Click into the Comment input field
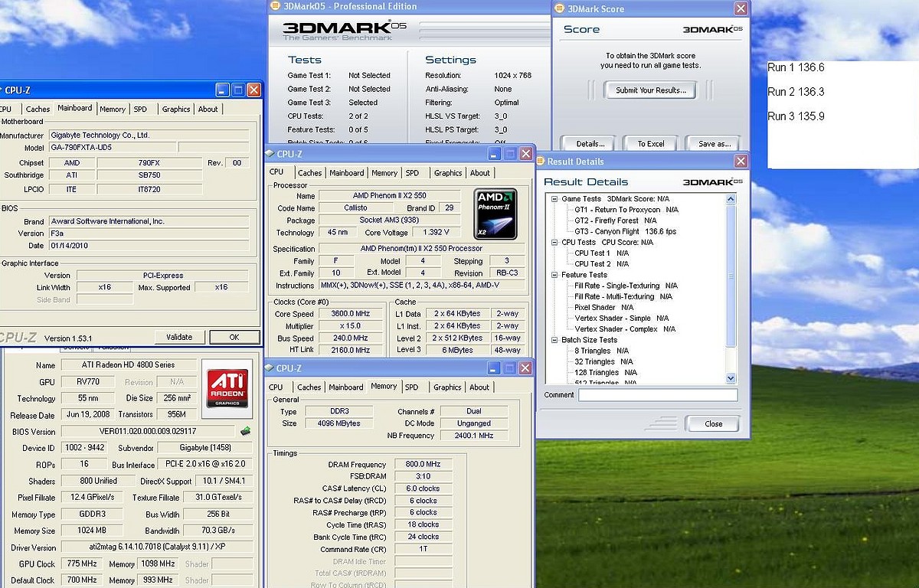Image resolution: width=919 pixels, height=588 pixels. [658, 395]
